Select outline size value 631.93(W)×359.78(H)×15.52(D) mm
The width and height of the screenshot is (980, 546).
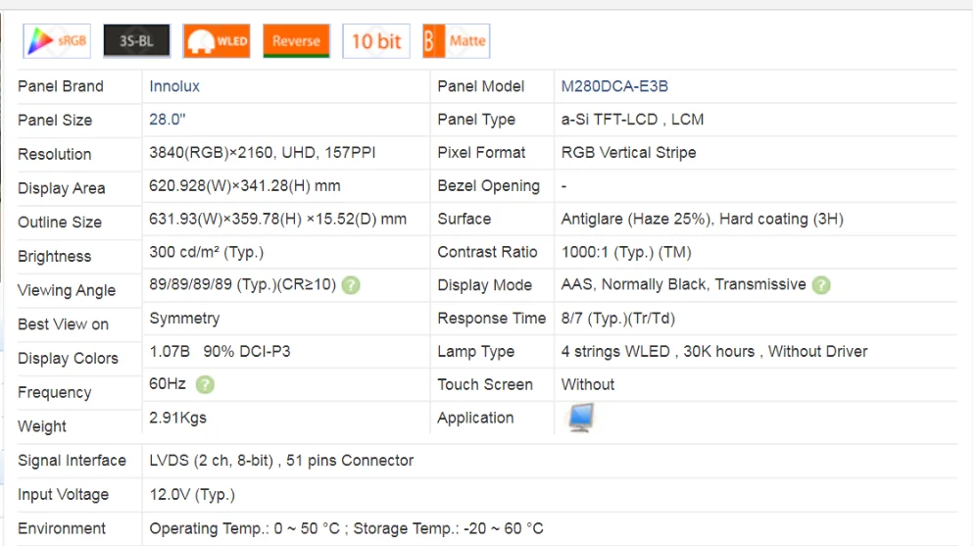click(277, 219)
